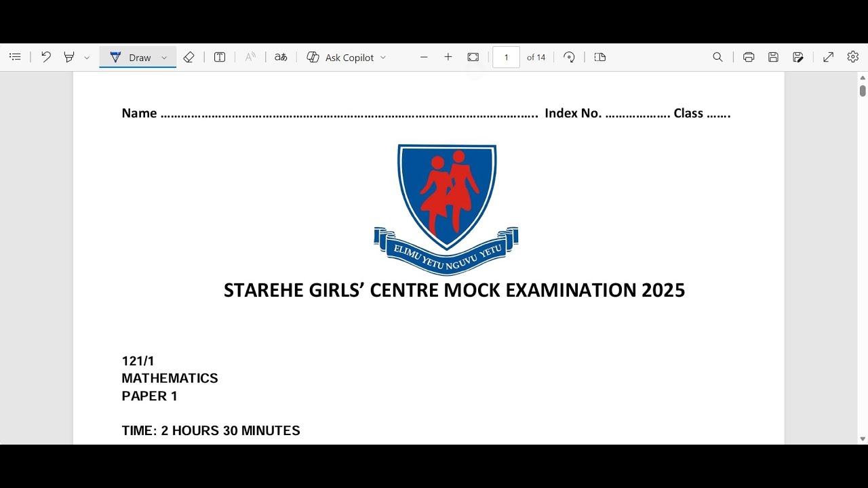
Task: Select the eraser tool
Action: pyautogui.click(x=189, y=58)
